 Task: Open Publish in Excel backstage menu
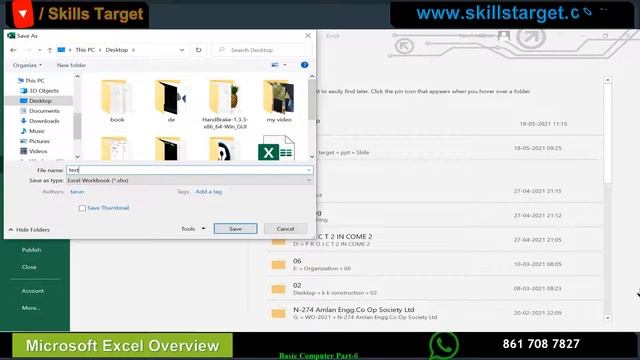pyautogui.click(x=31, y=250)
